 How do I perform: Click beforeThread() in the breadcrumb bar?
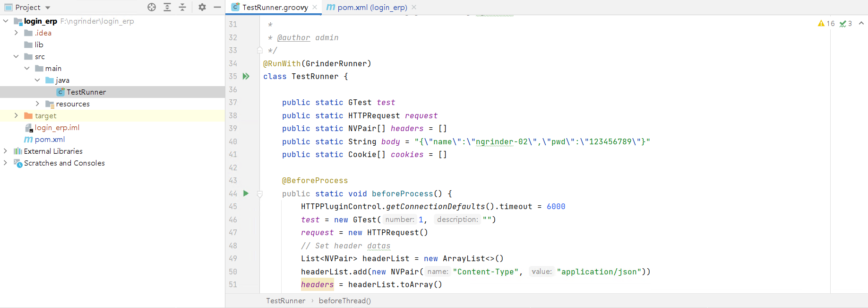click(x=344, y=301)
